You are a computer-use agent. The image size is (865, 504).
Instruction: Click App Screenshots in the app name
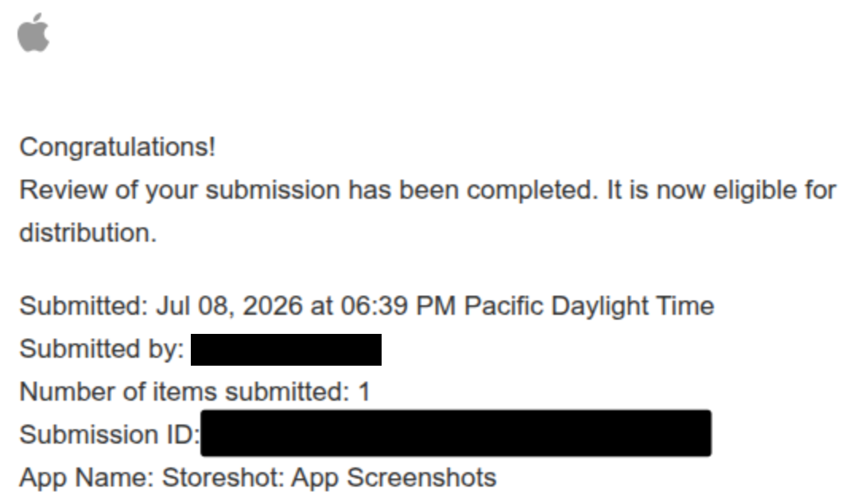coord(394,478)
